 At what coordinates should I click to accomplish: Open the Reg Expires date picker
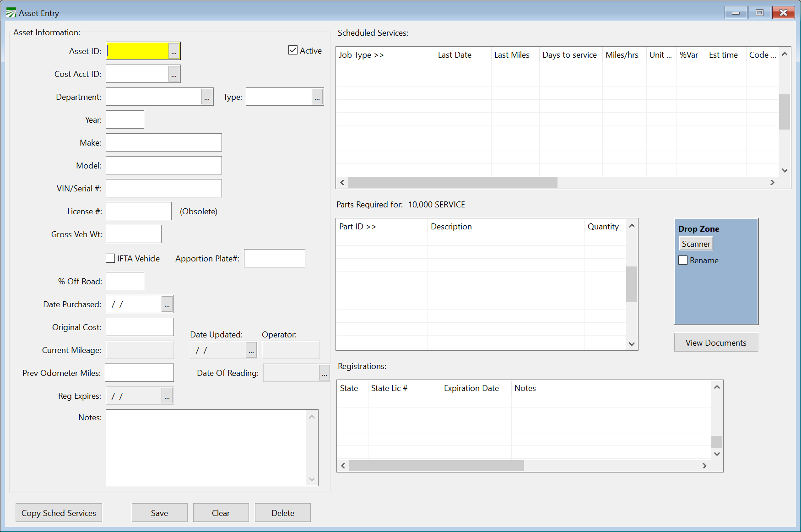pyautogui.click(x=167, y=396)
